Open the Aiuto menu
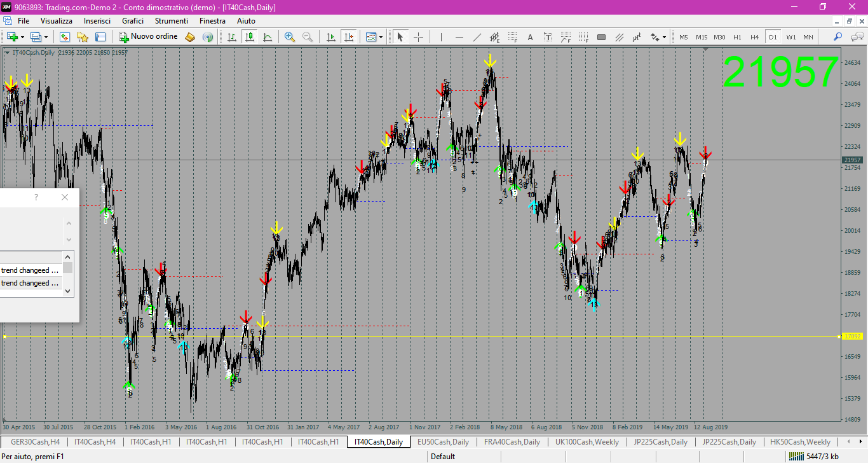Viewport: 868px width, 463px height. (x=246, y=21)
